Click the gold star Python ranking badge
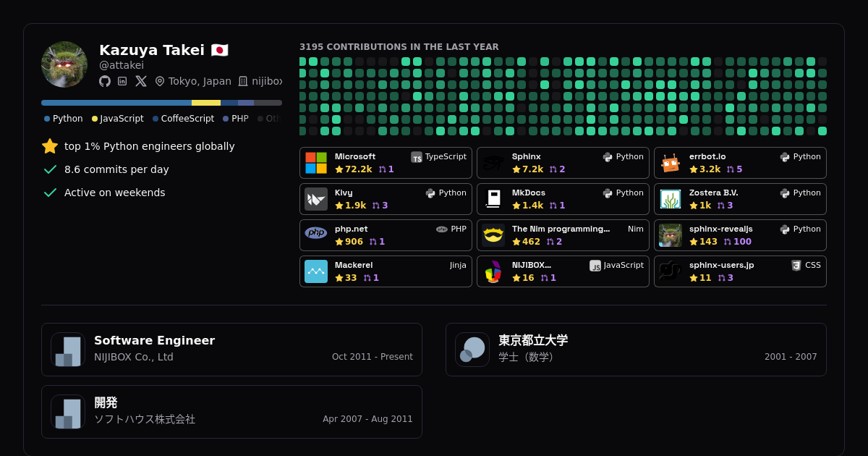Screen dimensions: 868x456 click(50, 146)
